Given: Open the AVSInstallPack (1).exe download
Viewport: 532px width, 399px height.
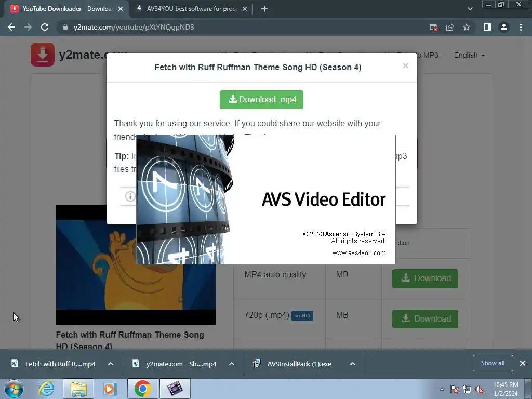Looking at the screenshot, I should click(294, 364).
